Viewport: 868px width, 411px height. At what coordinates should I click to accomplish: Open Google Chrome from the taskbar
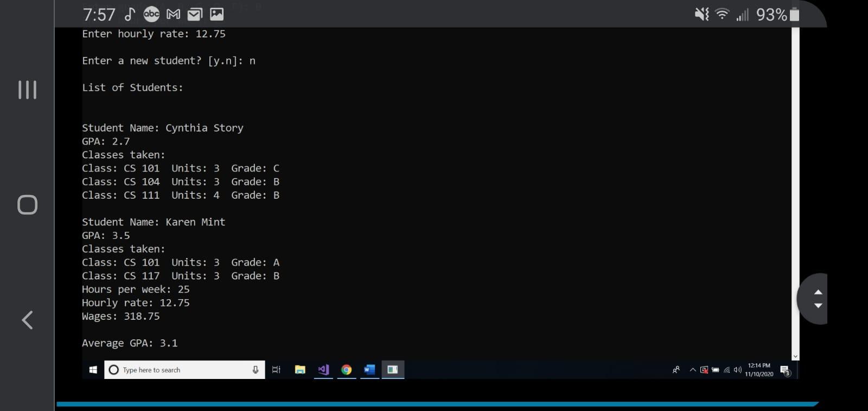(346, 370)
